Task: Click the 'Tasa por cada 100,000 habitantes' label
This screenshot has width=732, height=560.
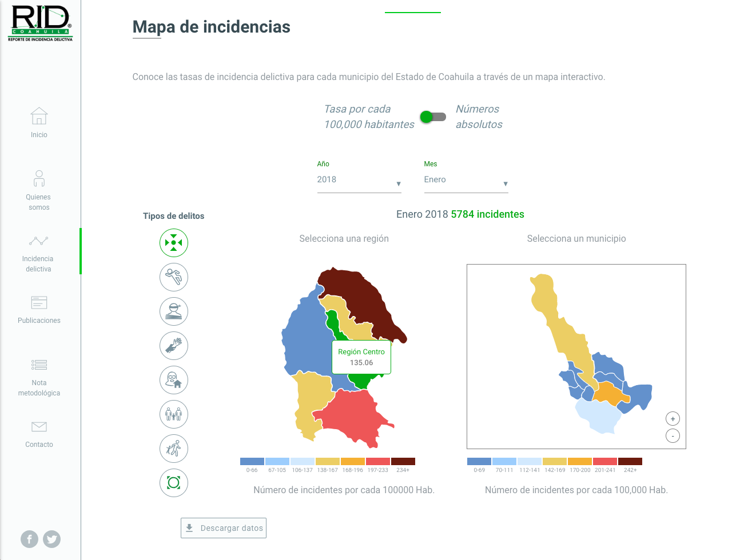Action: 369,117
